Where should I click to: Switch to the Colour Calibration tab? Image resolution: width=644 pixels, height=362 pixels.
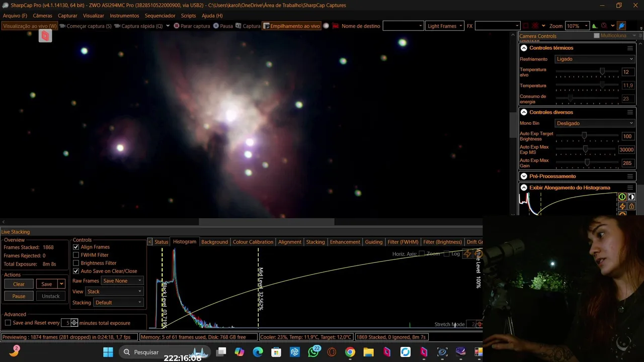point(253,242)
